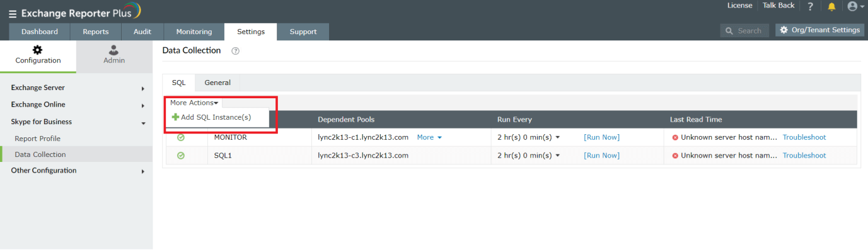Click lync2k13-c3.lync2k13.com pool cell
This screenshot has height=252, width=868.
click(363, 156)
